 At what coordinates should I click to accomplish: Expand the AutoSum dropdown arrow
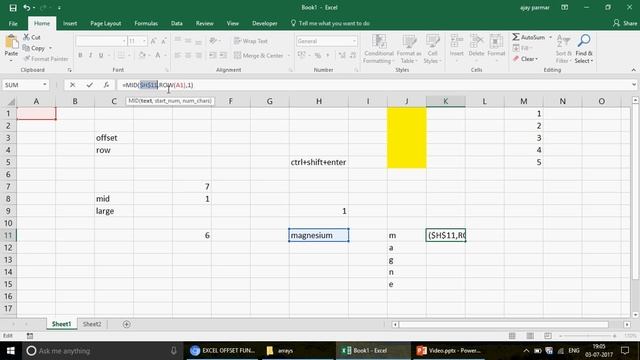(550, 37)
